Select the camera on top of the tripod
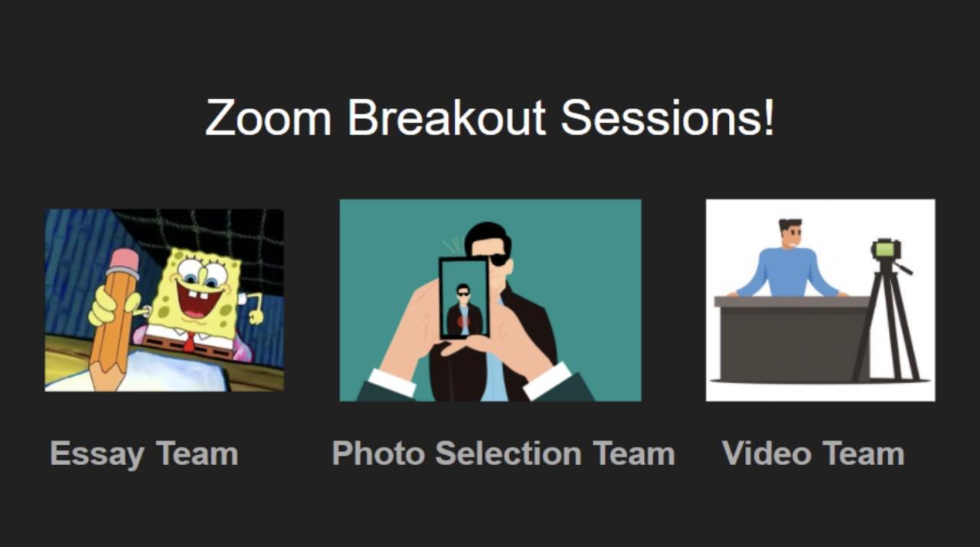 pos(886,249)
